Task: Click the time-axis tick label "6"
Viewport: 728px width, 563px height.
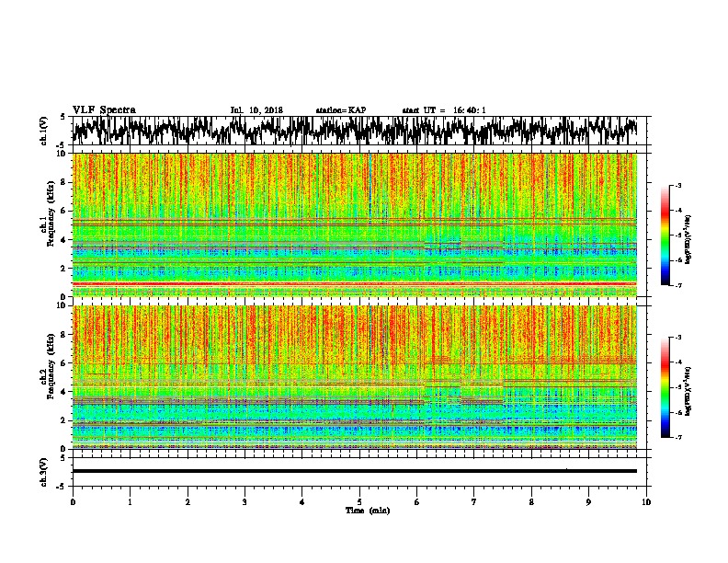Action: click(416, 502)
